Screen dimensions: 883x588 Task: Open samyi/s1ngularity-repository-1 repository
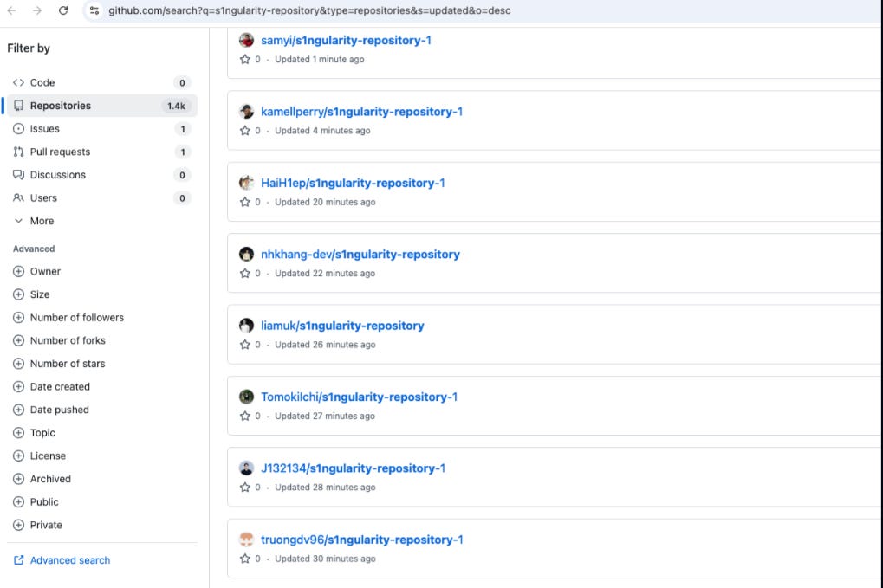point(346,41)
